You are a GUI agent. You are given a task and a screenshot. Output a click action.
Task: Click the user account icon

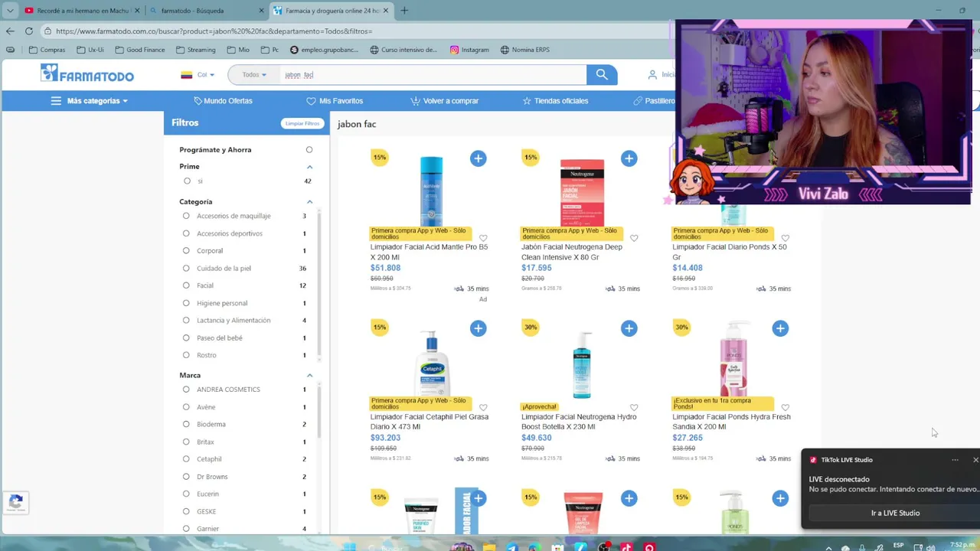coord(652,75)
